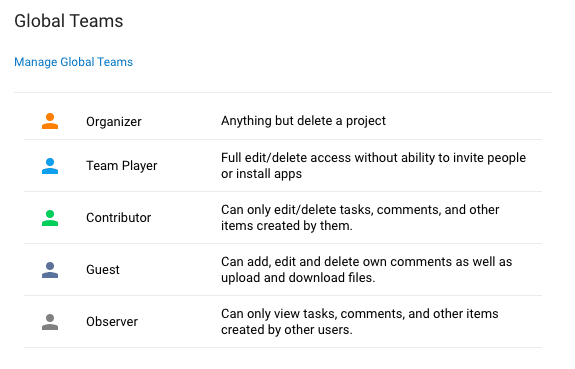This screenshot has height=369, width=575.
Task: Select the Guest team name
Action: [x=103, y=270]
